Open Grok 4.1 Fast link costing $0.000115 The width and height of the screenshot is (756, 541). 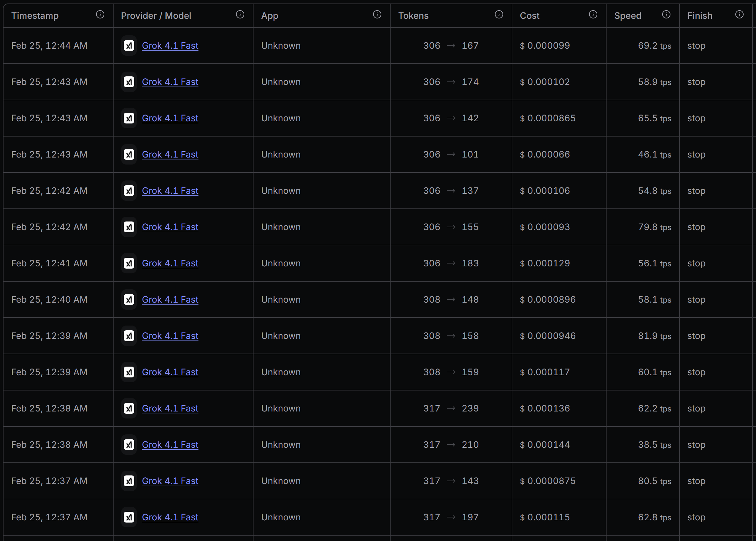(170, 517)
